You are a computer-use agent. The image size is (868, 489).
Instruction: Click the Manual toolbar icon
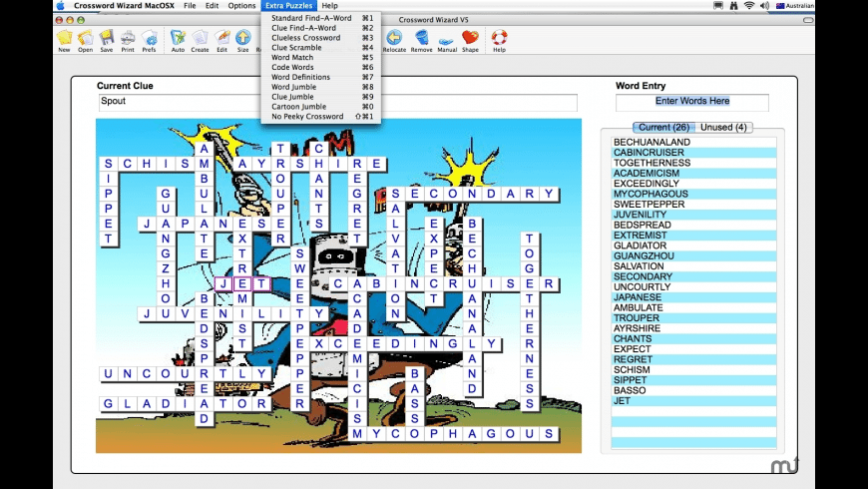coord(447,41)
